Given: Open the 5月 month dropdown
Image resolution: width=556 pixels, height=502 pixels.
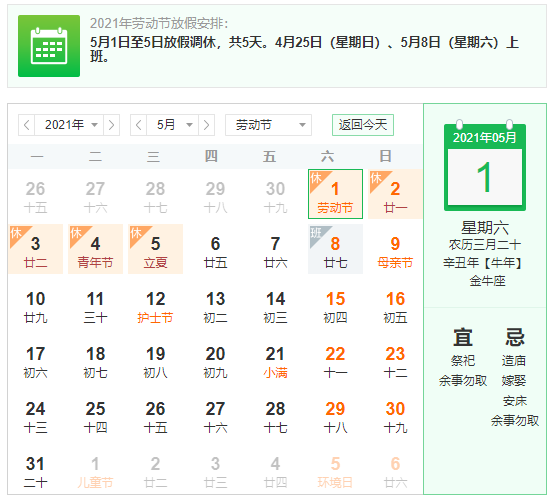Looking at the screenshot, I should [173, 125].
